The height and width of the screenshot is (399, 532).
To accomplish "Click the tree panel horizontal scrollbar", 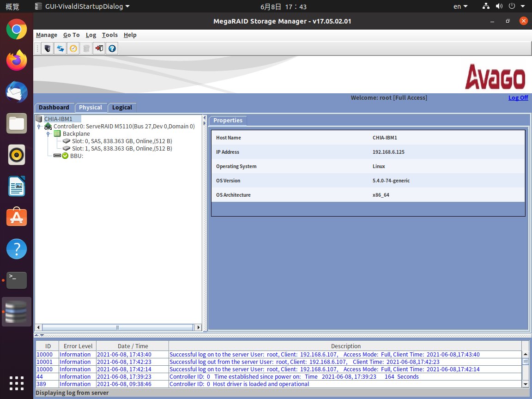I will pos(118,327).
